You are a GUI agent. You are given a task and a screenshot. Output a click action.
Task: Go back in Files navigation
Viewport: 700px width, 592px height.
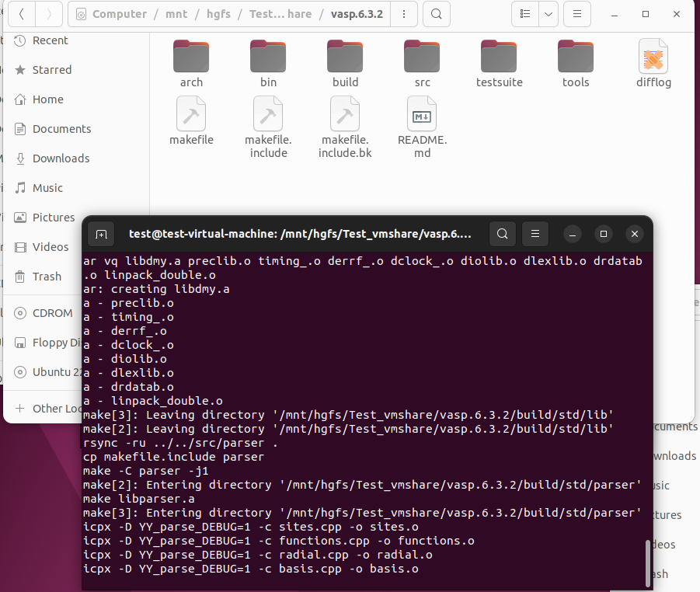point(22,14)
